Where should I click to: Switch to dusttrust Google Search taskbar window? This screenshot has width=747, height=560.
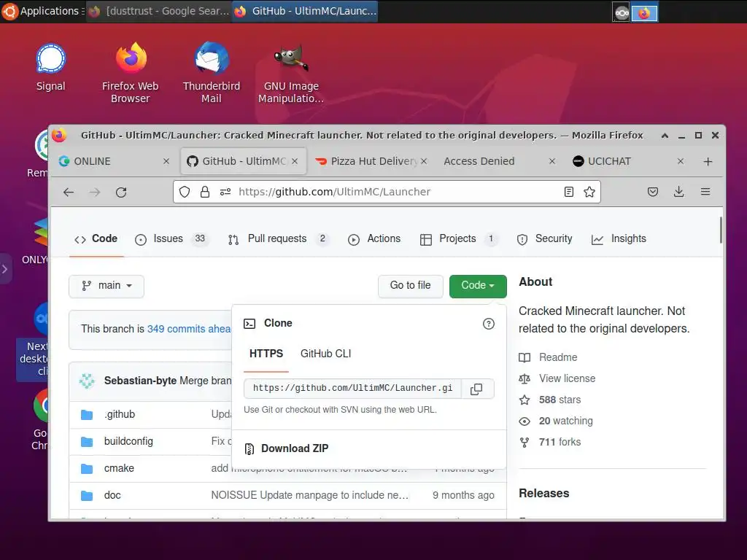pyautogui.click(x=160, y=11)
